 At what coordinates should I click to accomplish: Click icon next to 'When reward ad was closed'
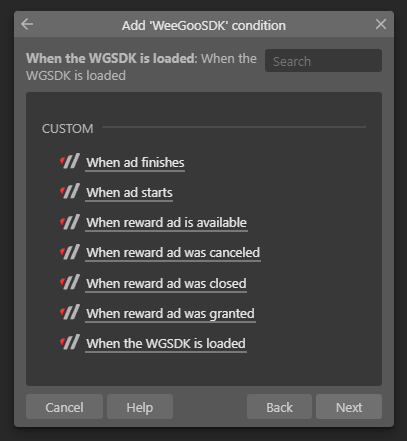70,282
